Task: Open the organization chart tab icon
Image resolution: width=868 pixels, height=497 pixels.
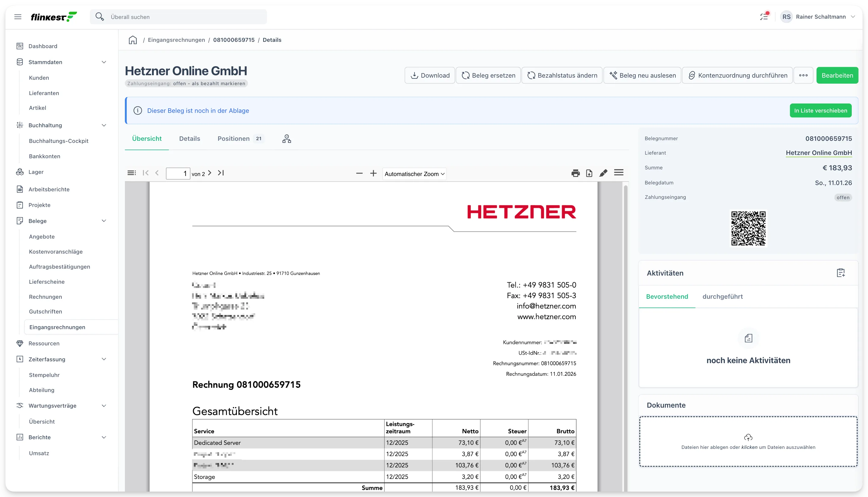Action: pos(287,139)
